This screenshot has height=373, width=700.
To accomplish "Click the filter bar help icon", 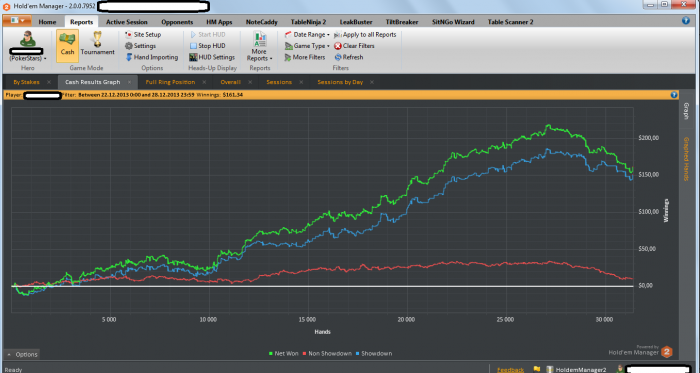I will pos(674,95).
